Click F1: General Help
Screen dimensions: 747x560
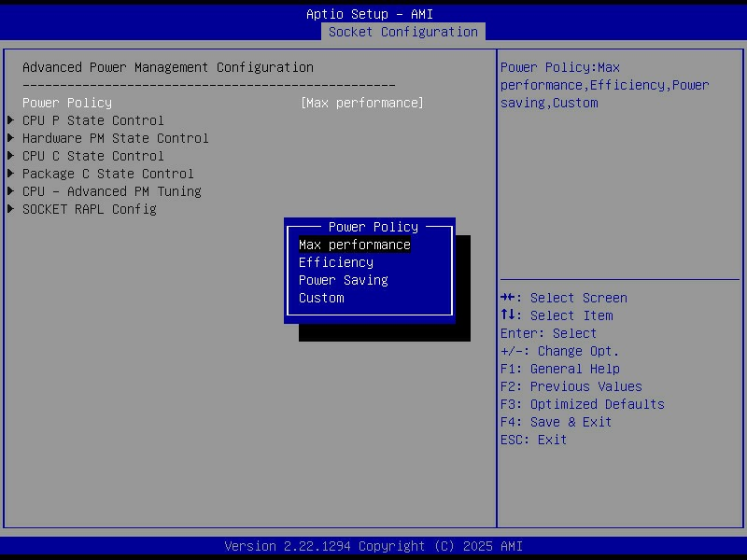click(559, 369)
